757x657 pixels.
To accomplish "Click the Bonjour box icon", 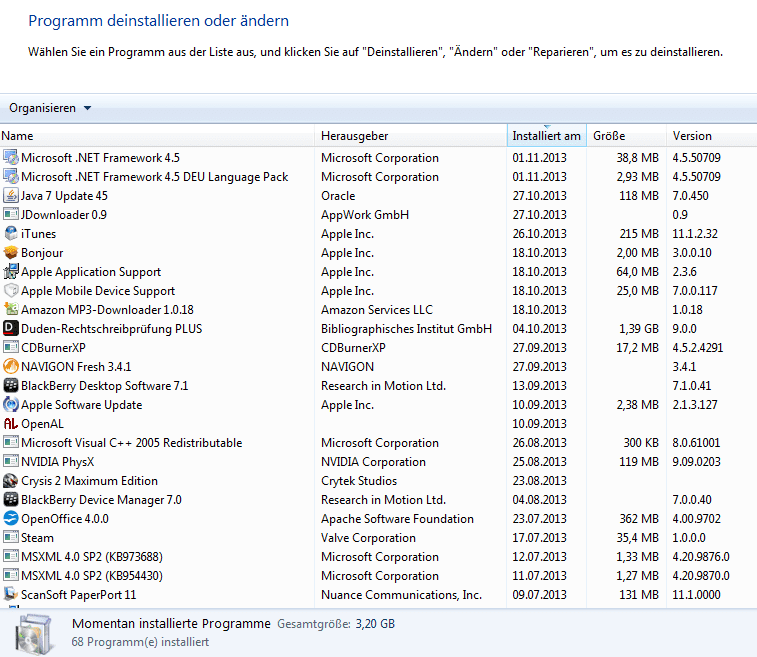I will coord(11,252).
